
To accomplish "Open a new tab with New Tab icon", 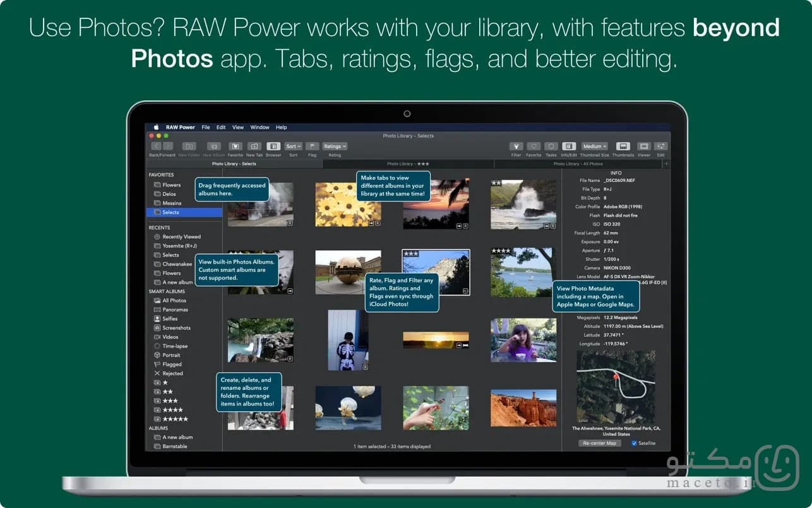I will (254, 146).
